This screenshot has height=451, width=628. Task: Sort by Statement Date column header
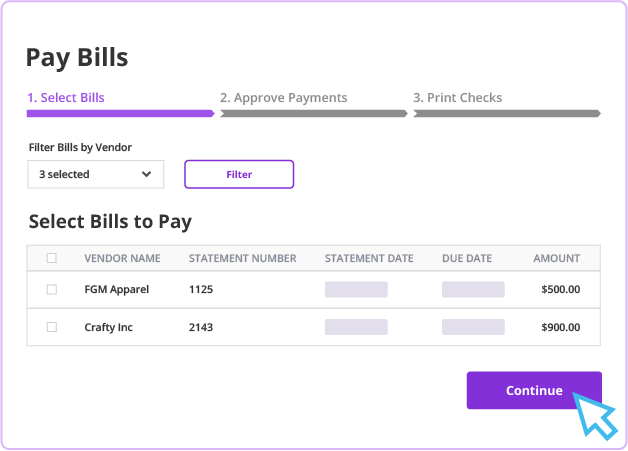(x=369, y=258)
